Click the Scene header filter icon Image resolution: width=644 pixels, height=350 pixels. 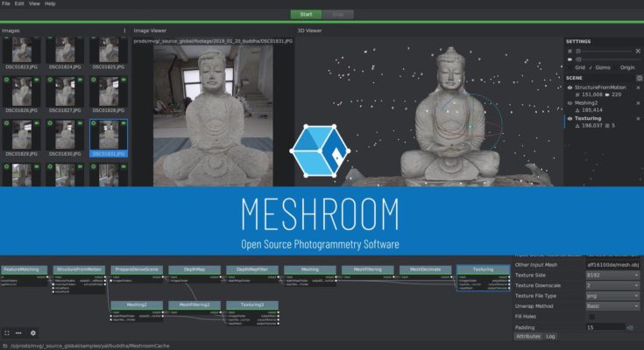point(639,78)
